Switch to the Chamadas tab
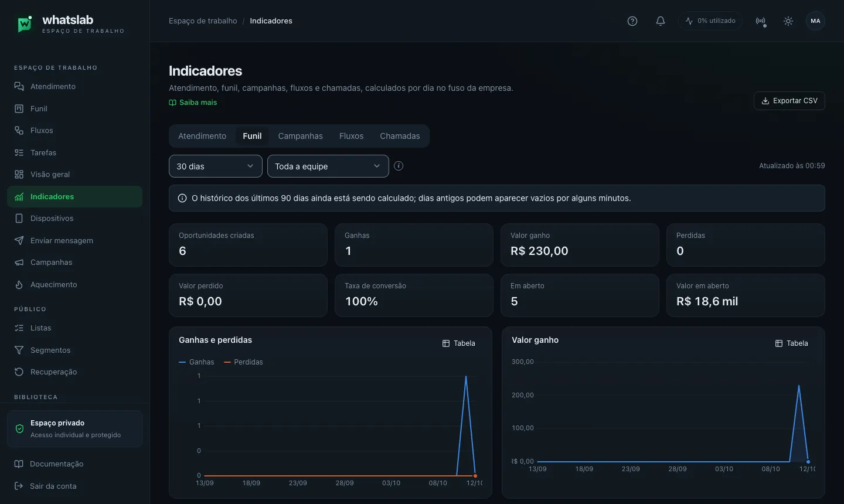Screen dimensions: 844x504 click(400, 136)
